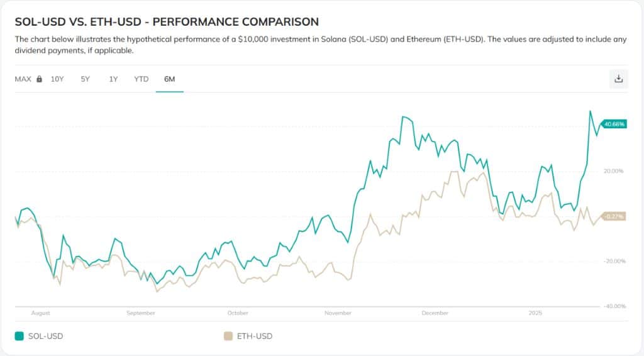
Task: Click the October axis label
Action: pyautogui.click(x=238, y=313)
